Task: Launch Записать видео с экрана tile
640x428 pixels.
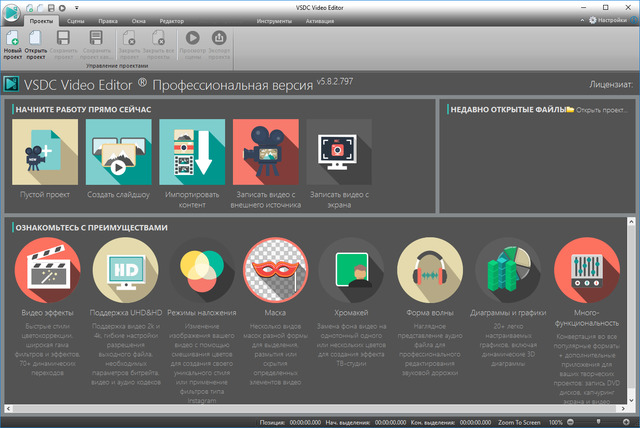Action: pyautogui.click(x=340, y=152)
